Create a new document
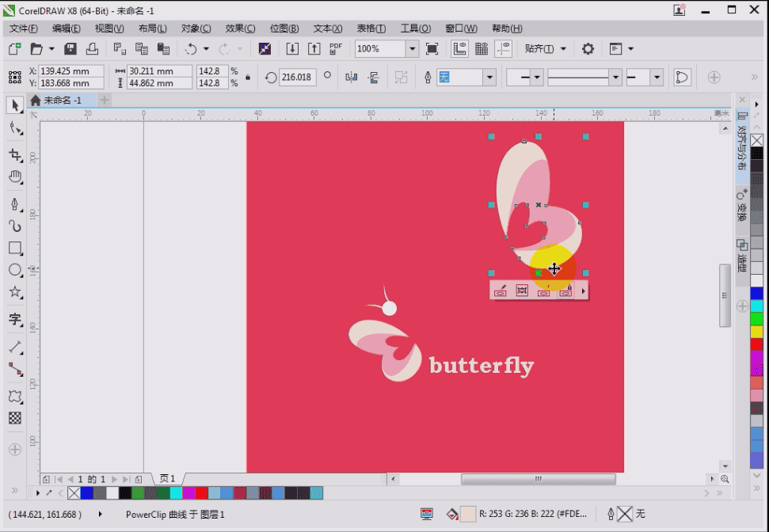The image size is (769, 532). 15,48
